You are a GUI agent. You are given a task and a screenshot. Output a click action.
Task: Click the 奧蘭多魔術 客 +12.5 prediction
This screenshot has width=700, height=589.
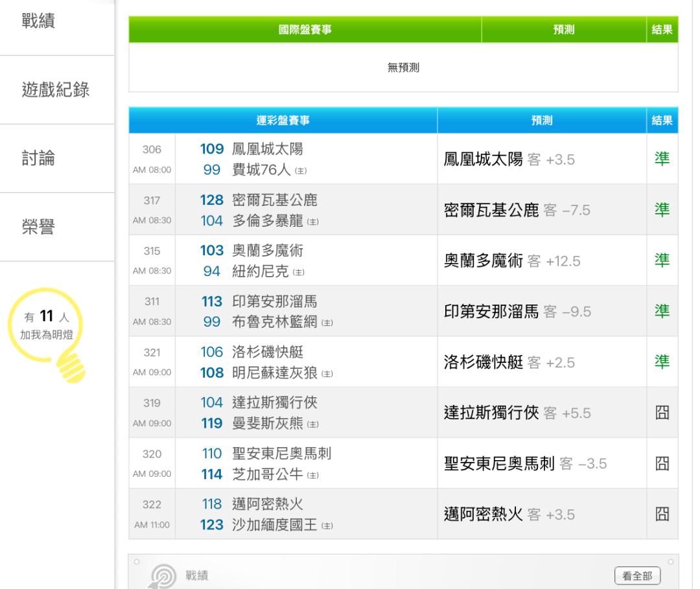[512, 260]
